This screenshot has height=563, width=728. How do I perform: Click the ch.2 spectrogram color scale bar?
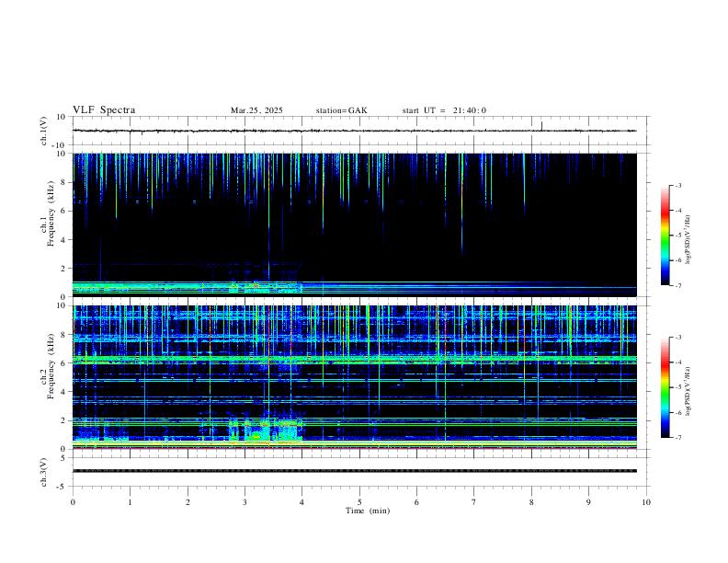point(665,387)
